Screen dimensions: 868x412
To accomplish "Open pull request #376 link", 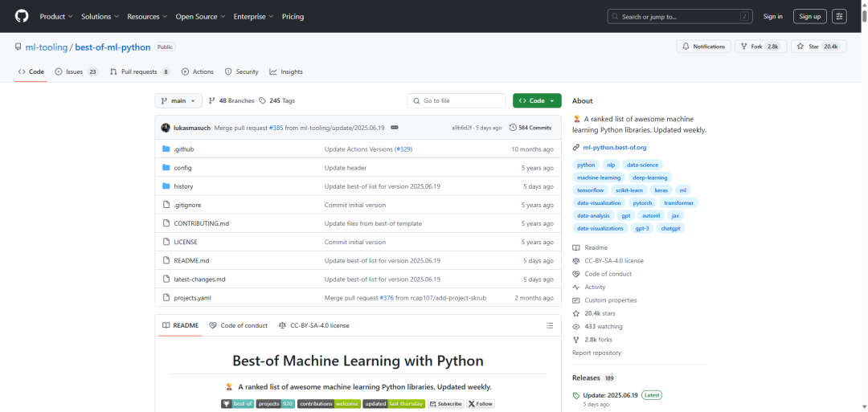I will tap(387, 298).
